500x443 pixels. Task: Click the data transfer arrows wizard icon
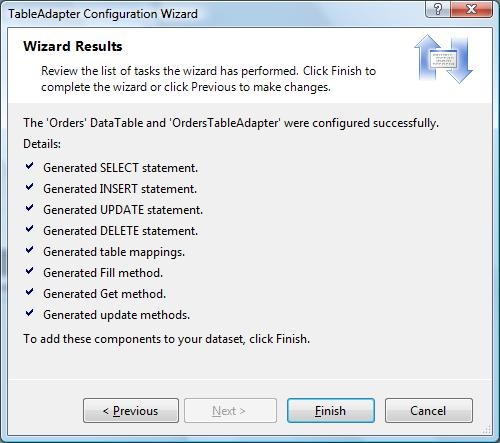[443, 59]
